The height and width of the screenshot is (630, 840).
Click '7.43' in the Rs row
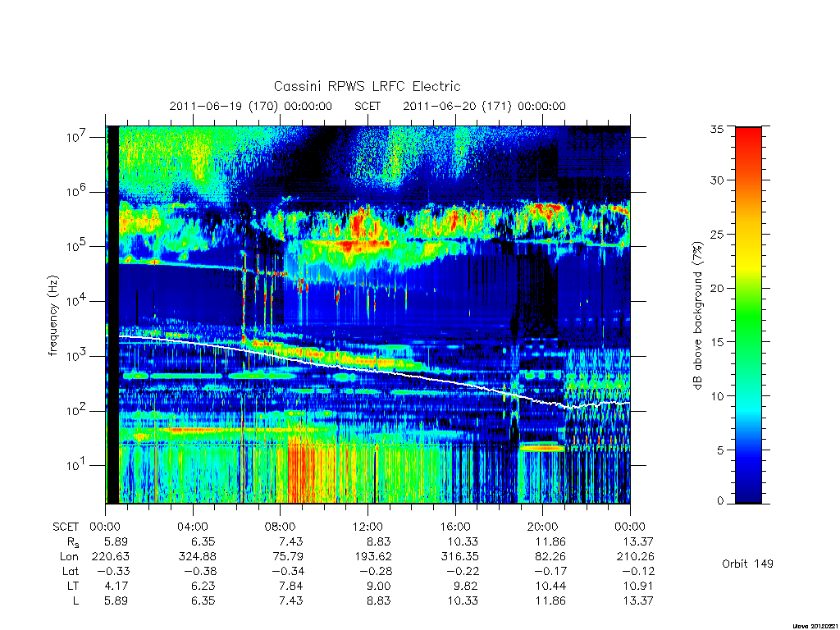pos(291,541)
